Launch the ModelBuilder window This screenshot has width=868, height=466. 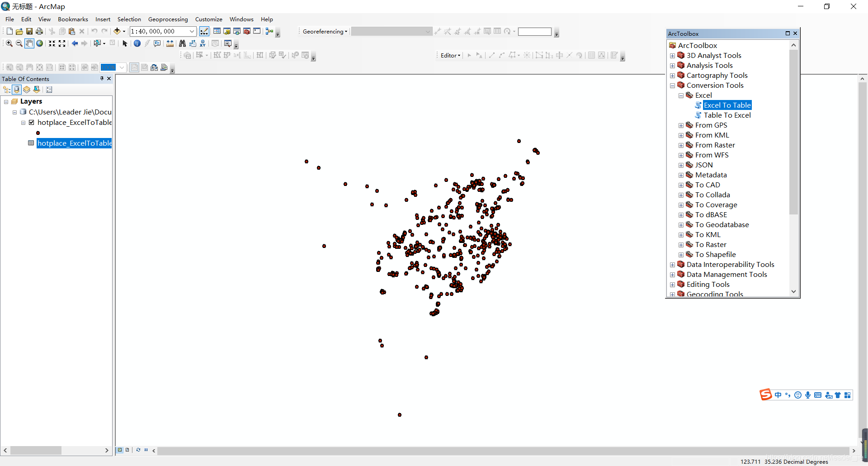[269, 31]
